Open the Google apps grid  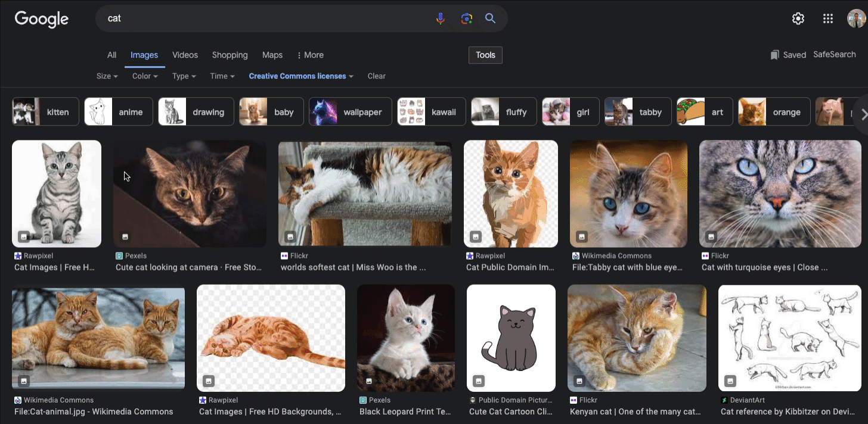click(x=827, y=18)
